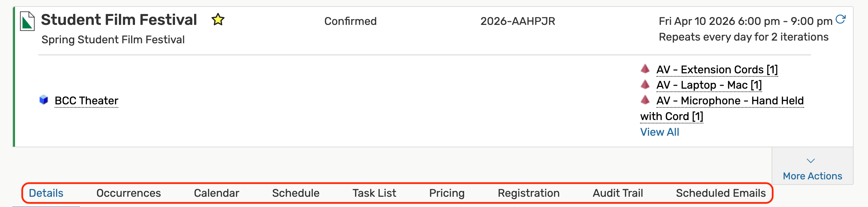The image size is (868, 207).
Task: Open the Calendar tab
Action: coord(216,193)
